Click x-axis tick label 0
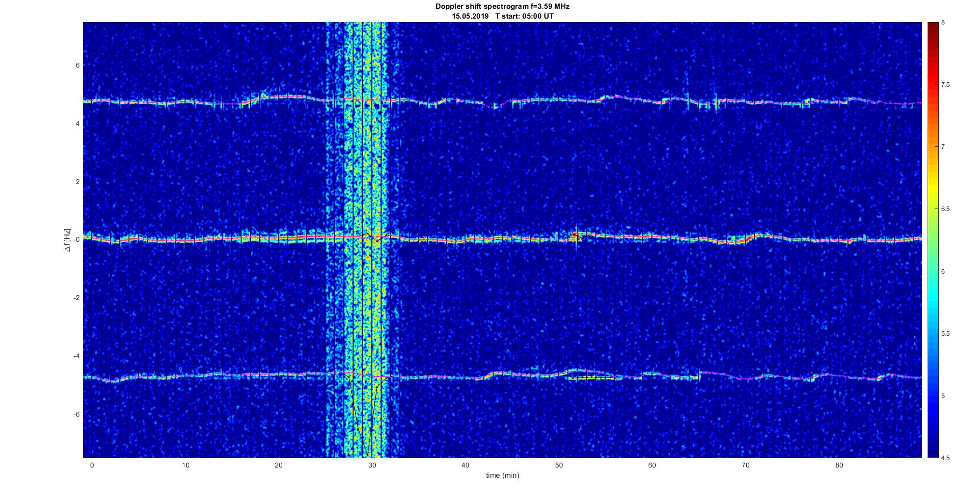This screenshot has width=980, height=491. coord(92,465)
